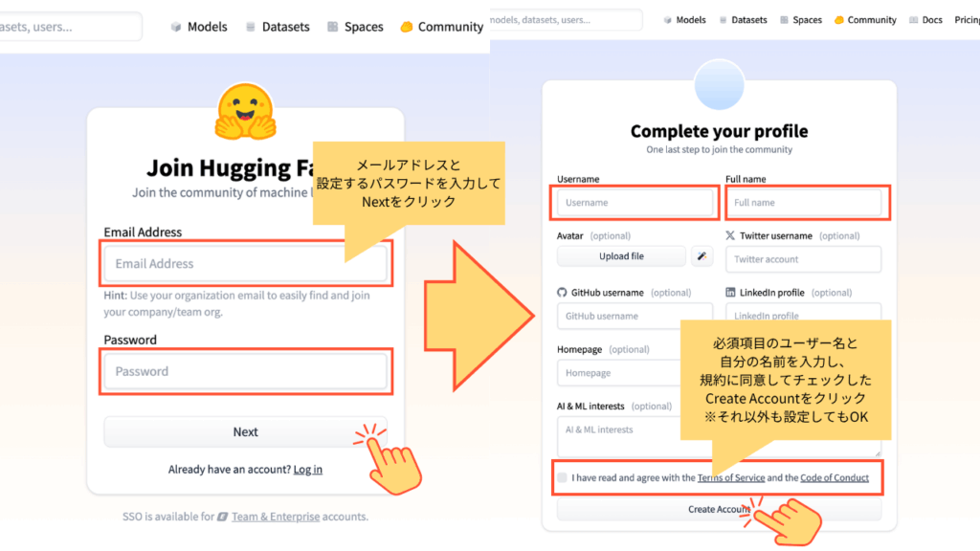Click the avatar magic wand generator icon

(702, 256)
